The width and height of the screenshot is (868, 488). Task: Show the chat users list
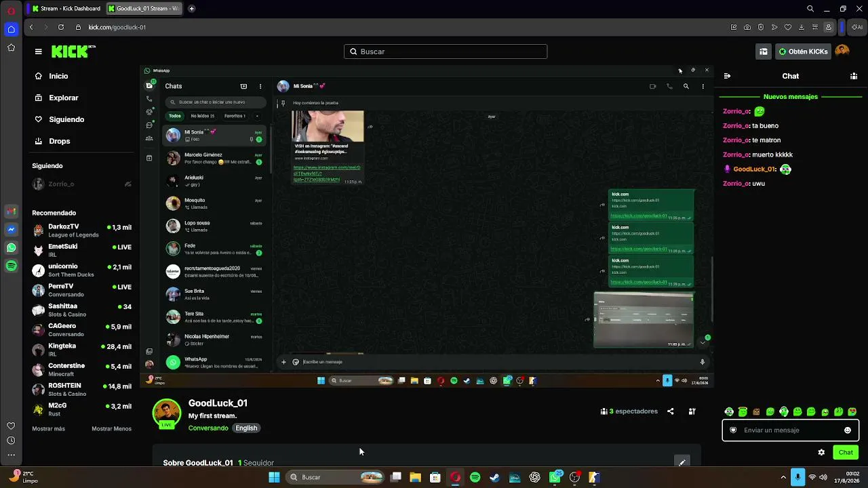click(x=854, y=76)
